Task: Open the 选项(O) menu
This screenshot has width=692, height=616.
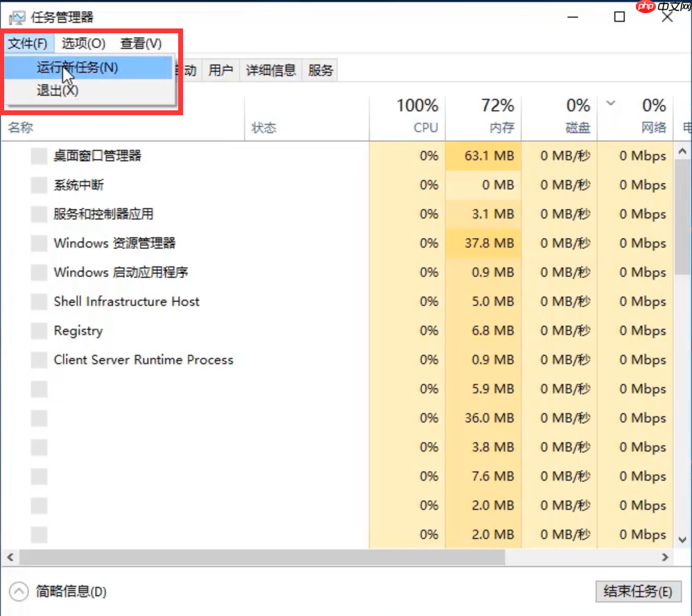Action: 83,43
